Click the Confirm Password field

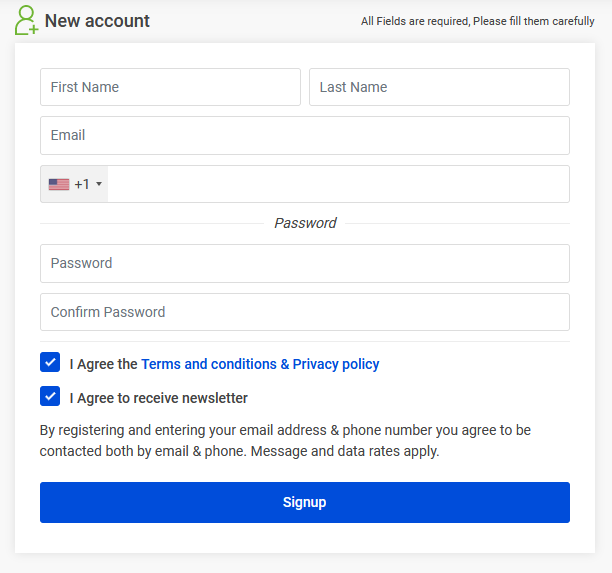click(x=305, y=312)
